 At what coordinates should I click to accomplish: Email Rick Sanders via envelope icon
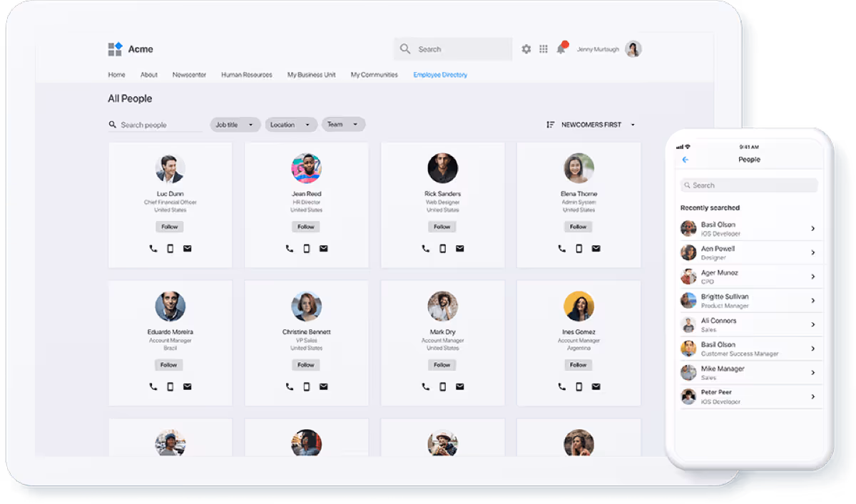(460, 249)
